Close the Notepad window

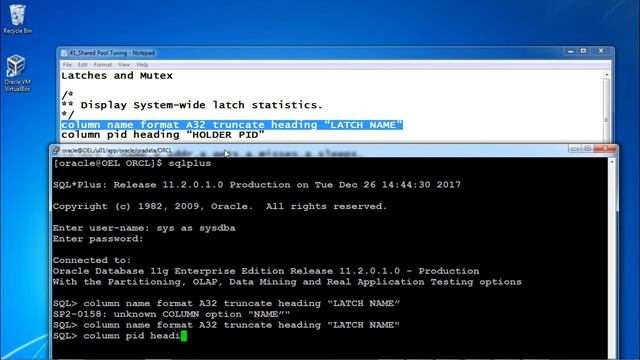click(601, 51)
